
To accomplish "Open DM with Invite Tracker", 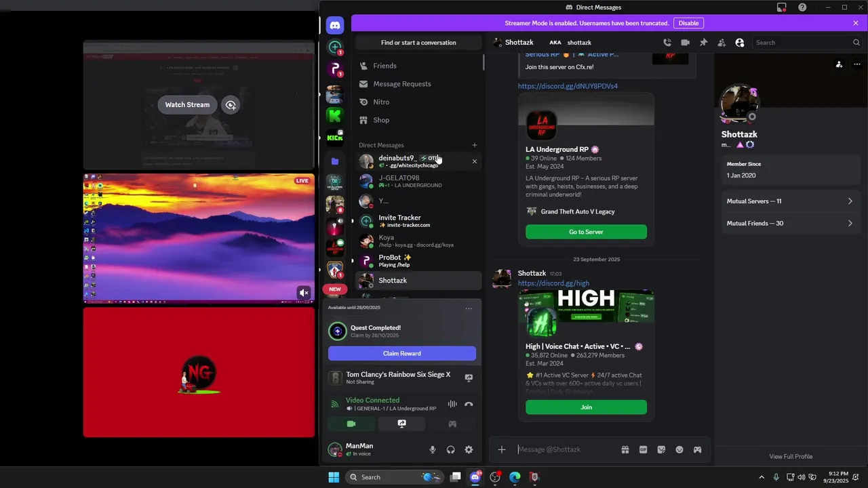I will tap(418, 221).
